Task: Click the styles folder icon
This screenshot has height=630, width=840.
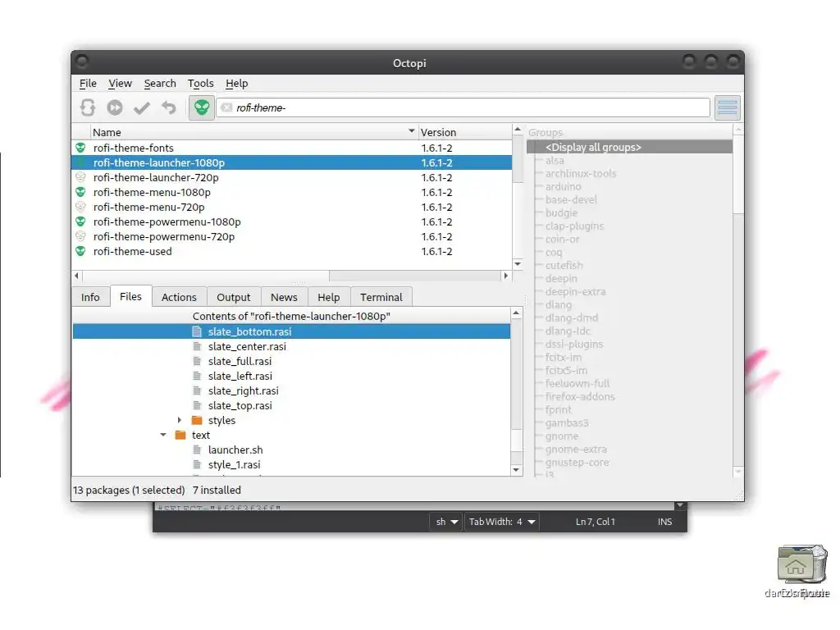Action: [197, 420]
